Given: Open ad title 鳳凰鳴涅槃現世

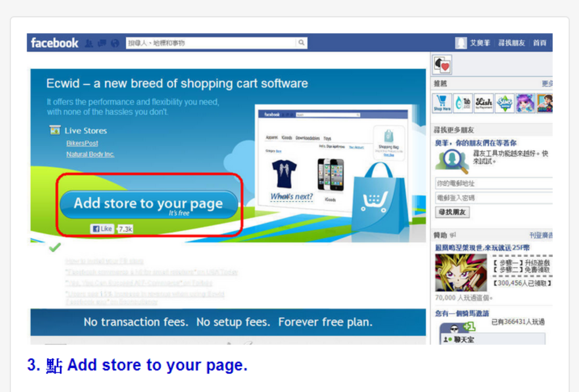Looking at the screenshot, I should click(x=482, y=247).
